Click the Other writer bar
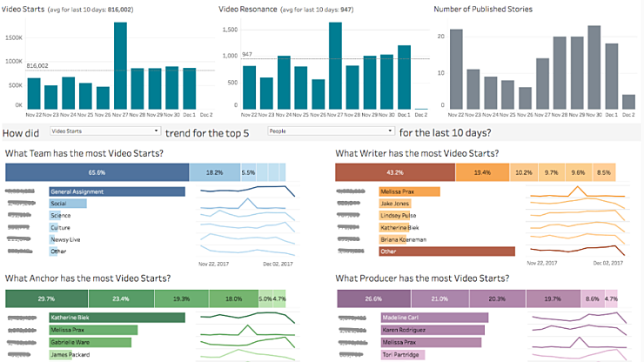644x362 pixels. pyautogui.click(x=446, y=251)
